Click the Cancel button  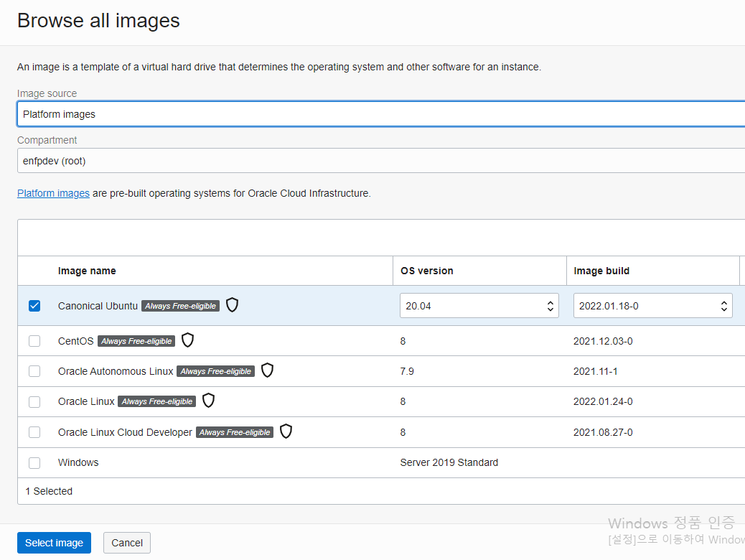click(x=127, y=543)
